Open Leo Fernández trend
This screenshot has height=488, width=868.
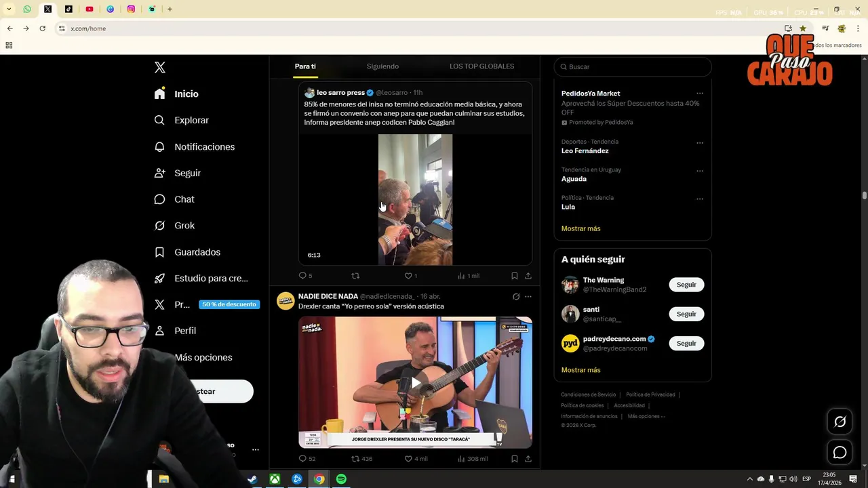[x=585, y=150]
